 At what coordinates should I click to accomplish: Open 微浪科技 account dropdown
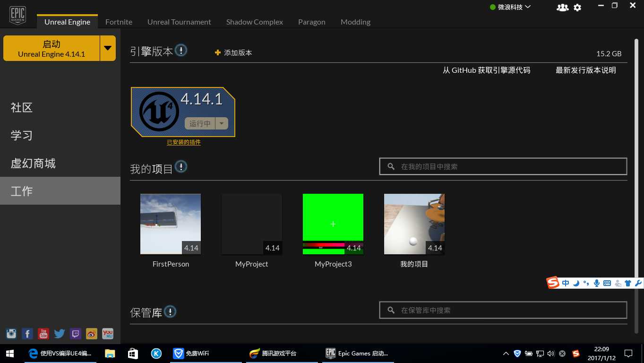pos(510,7)
